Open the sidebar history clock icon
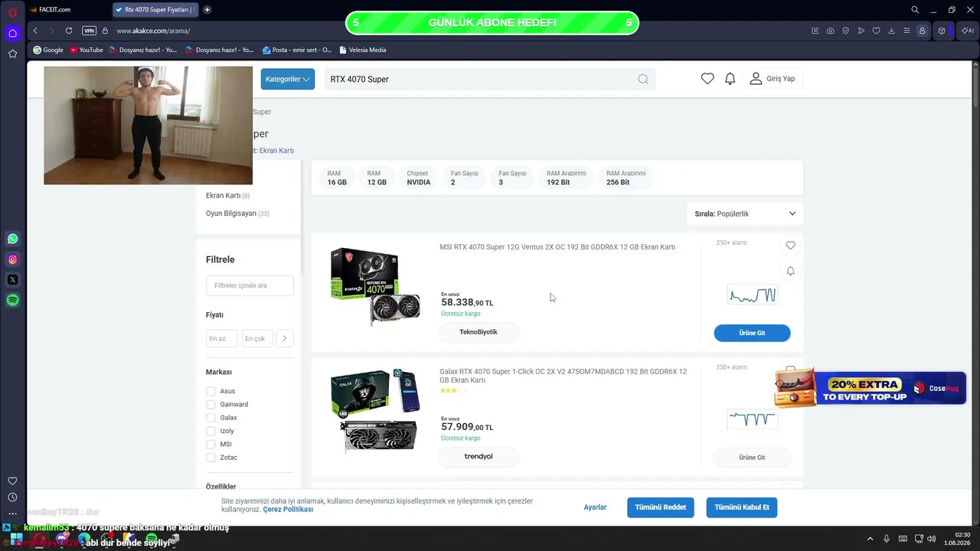The height and width of the screenshot is (551, 980). (12, 497)
